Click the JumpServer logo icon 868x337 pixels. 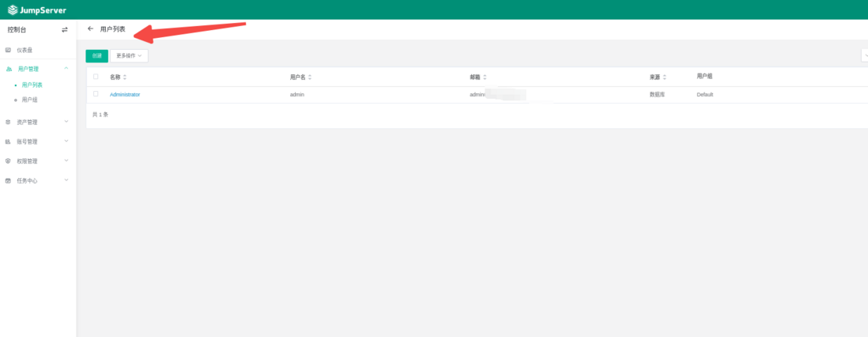pyautogui.click(x=12, y=9)
